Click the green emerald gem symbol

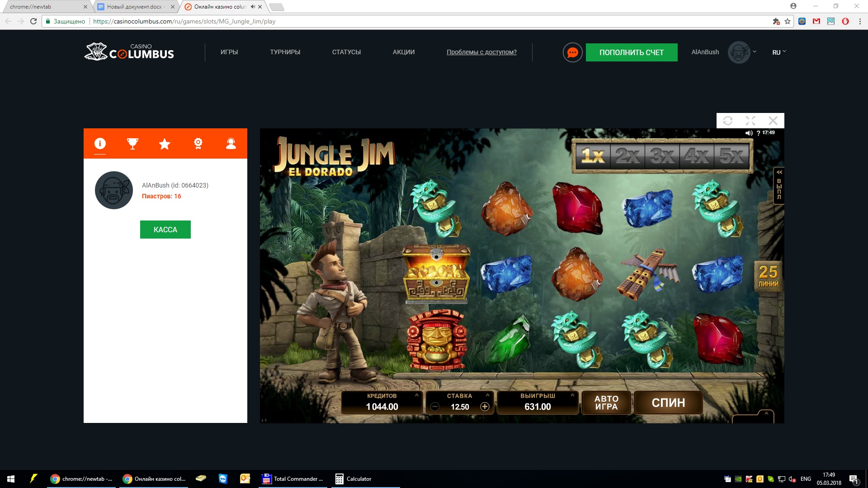click(511, 339)
